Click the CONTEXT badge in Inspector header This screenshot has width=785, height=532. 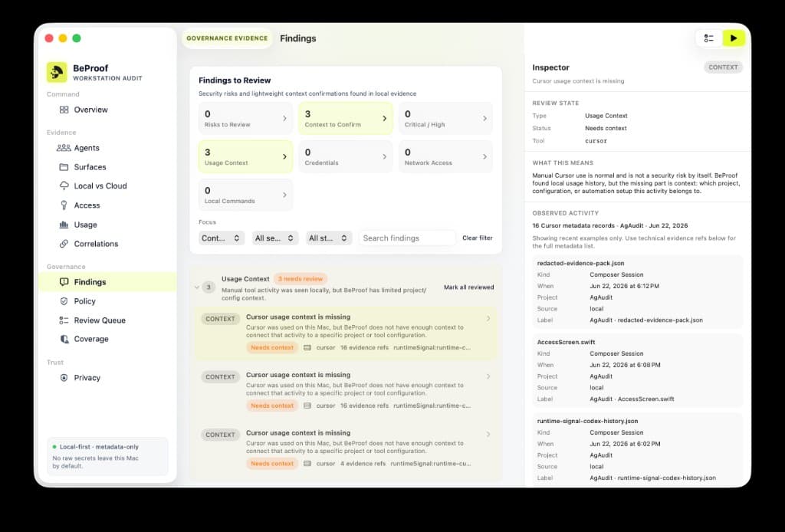[723, 67]
